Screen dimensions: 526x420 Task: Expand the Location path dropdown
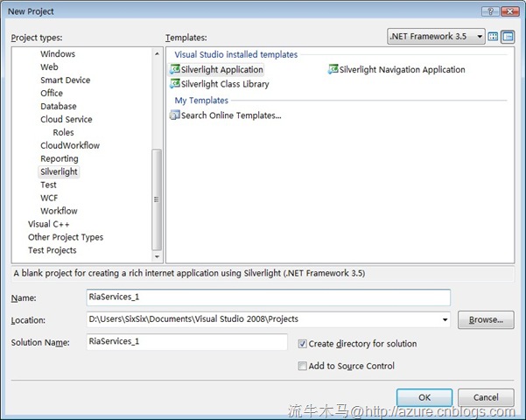(x=444, y=320)
